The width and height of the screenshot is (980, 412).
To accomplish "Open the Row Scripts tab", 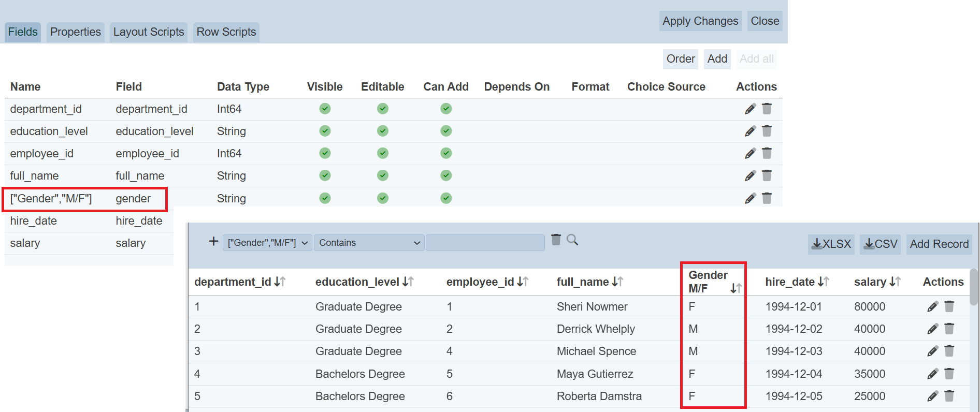I will [226, 32].
